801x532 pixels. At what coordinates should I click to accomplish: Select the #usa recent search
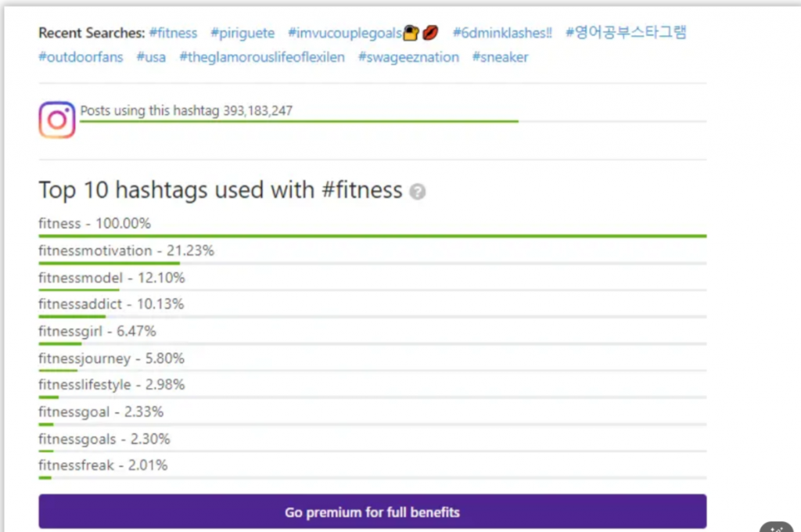pos(151,57)
